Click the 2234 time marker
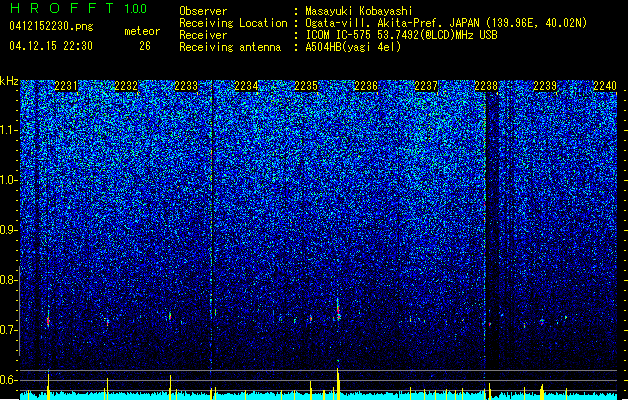This screenshot has width=629, height=400. tap(246, 86)
